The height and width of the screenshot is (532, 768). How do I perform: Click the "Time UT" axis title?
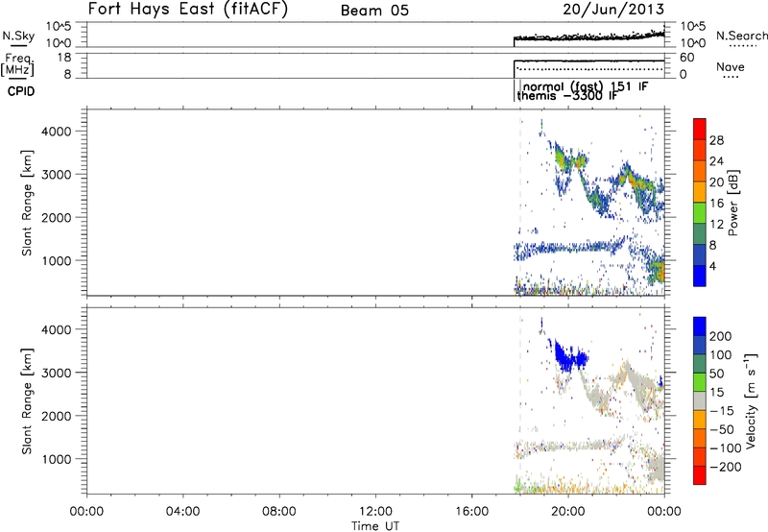tap(375, 525)
